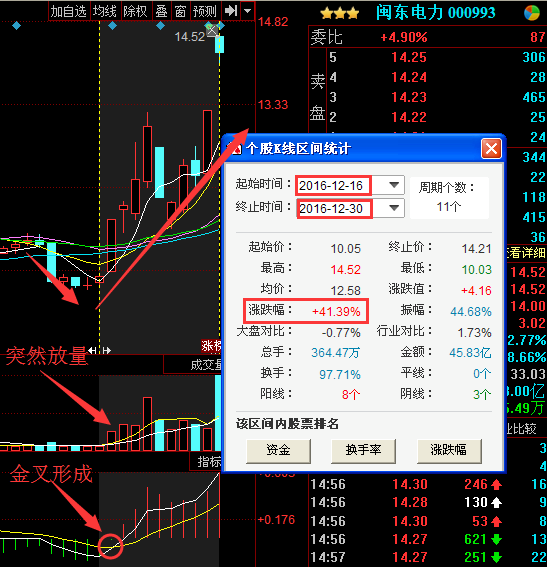Toggle the 均线 moving average option

pyautogui.click(x=104, y=11)
